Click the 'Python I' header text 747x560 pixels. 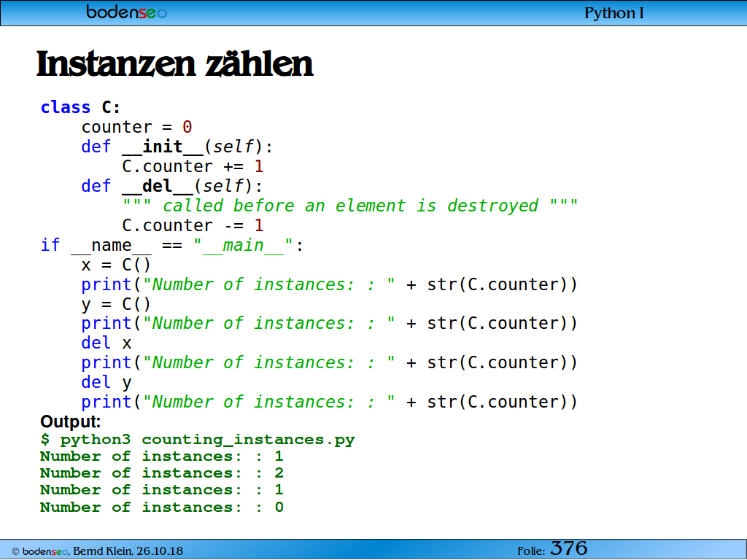coord(614,13)
